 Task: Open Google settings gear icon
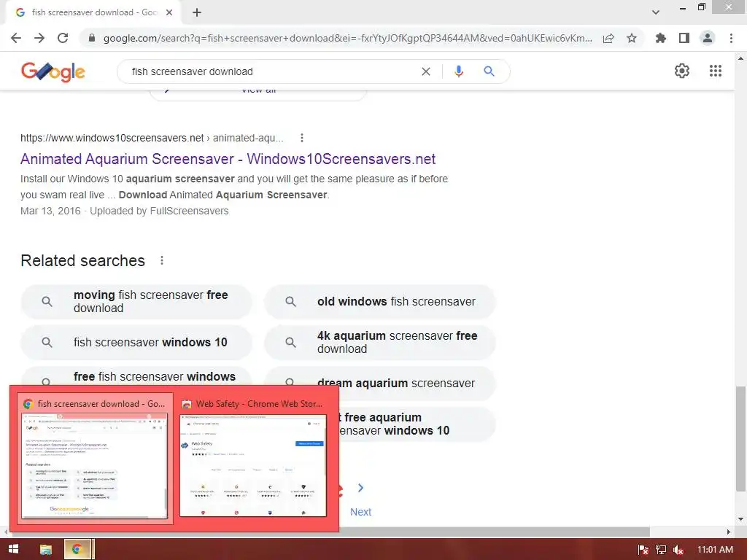682,71
